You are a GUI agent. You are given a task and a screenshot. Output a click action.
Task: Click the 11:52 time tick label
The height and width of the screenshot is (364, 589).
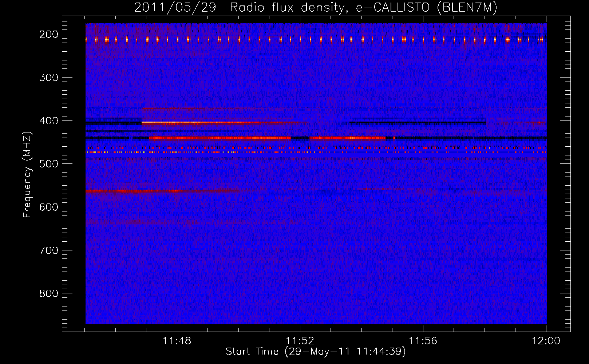click(x=300, y=341)
